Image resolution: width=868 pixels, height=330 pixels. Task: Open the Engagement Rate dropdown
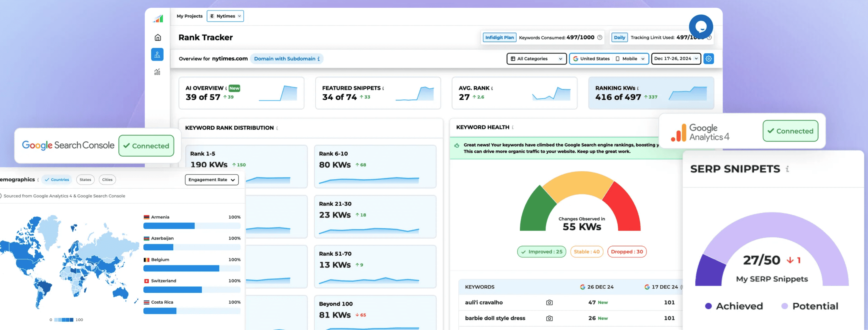pyautogui.click(x=212, y=180)
